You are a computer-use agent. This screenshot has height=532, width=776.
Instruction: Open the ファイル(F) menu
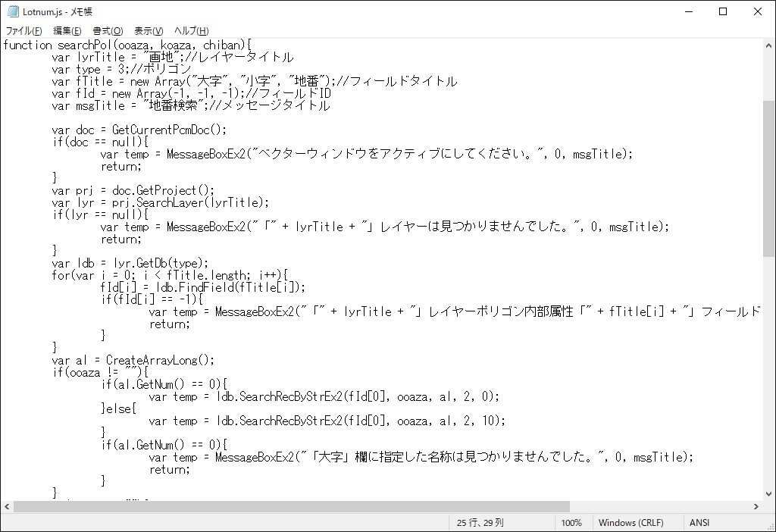23,30
